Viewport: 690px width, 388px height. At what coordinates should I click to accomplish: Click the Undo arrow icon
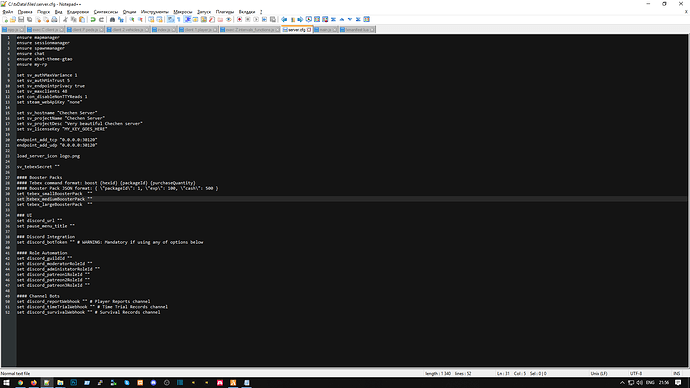click(93, 19)
